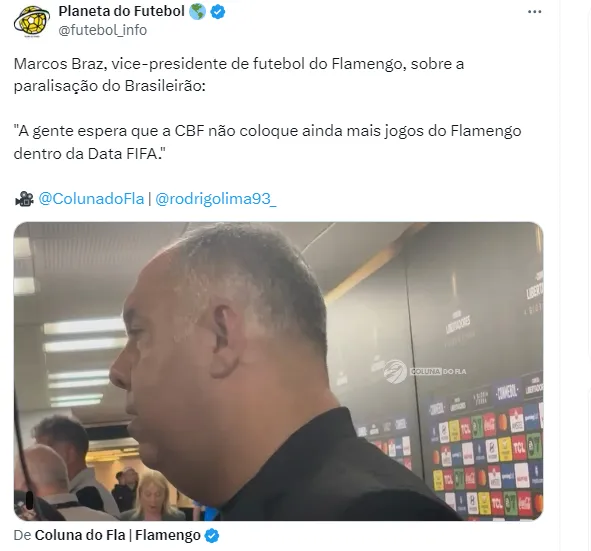Play the Marcos Braz interview video
The height and width of the screenshot is (551, 591).
coord(278,371)
